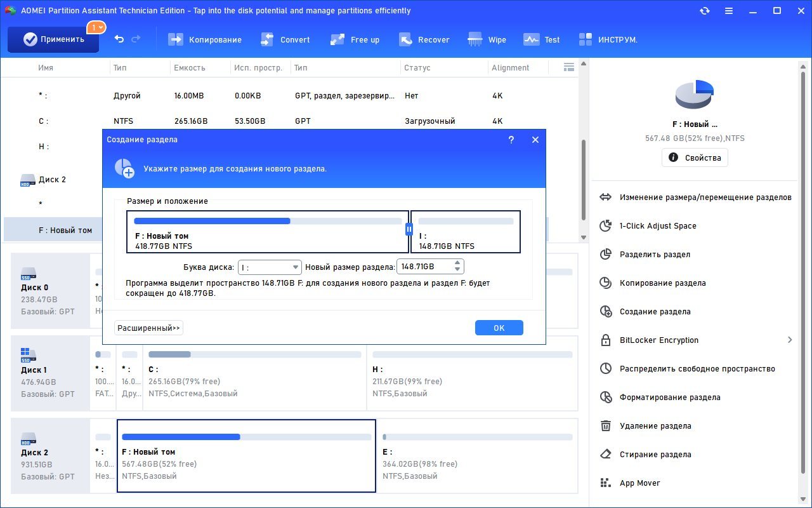Open the Test tool in toolbar
The width and height of the screenshot is (812, 508).
(541, 39)
